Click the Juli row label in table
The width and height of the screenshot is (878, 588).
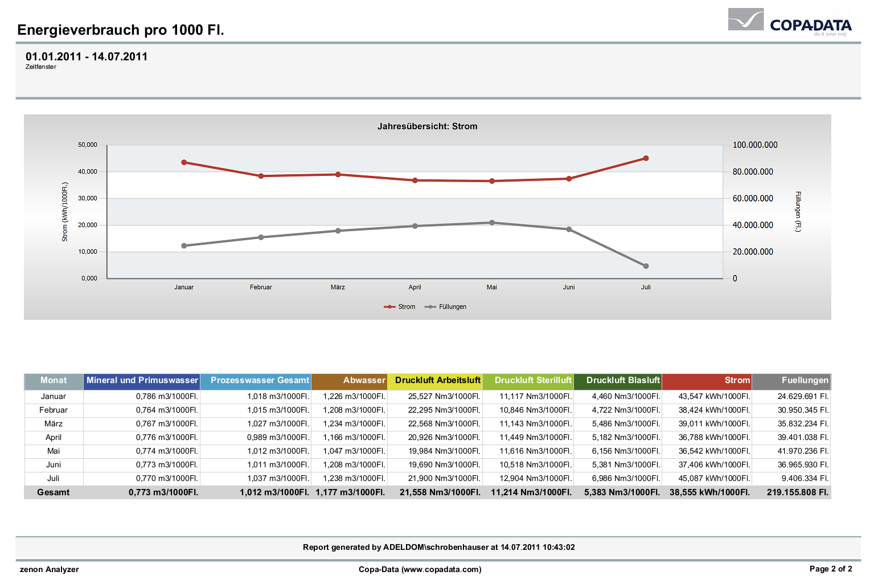pyautogui.click(x=54, y=479)
